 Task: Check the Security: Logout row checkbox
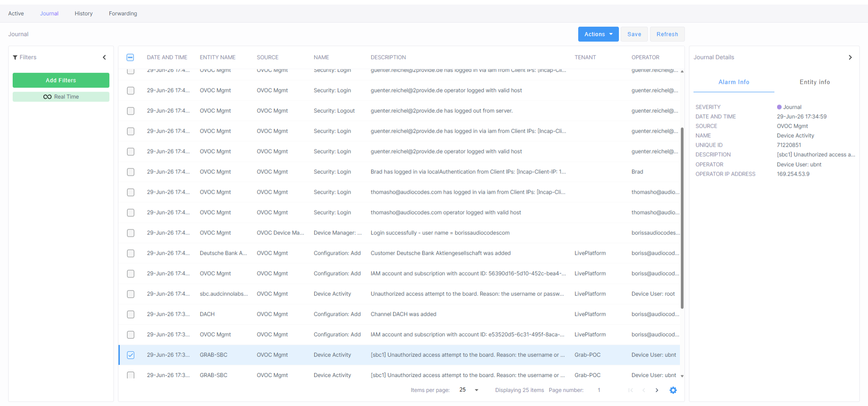point(131,111)
